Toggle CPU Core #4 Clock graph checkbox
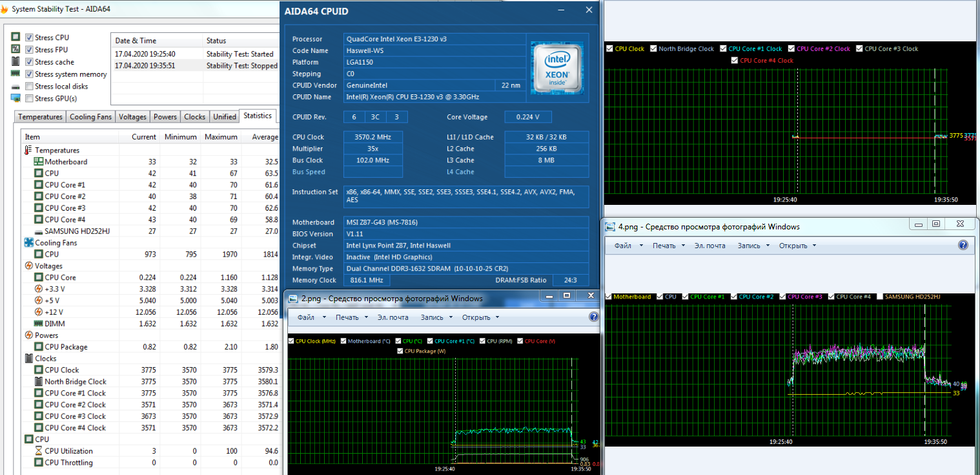980x475 pixels. [735, 60]
